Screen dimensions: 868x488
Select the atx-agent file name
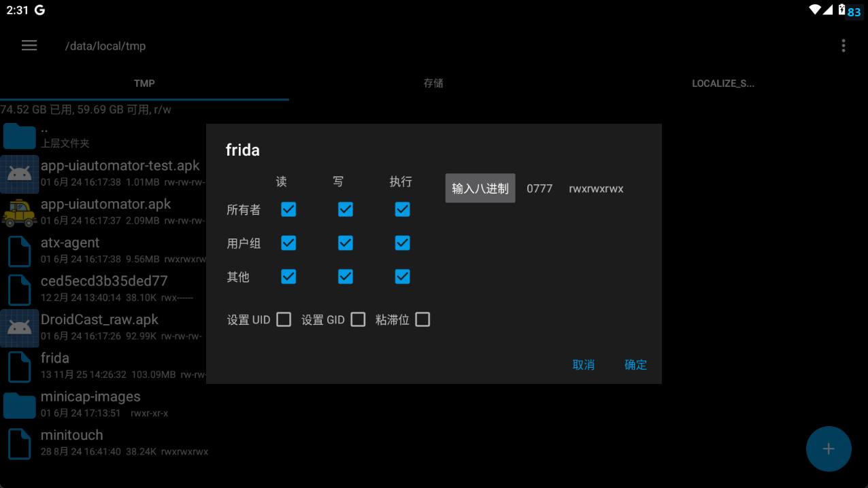(x=70, y=243)
